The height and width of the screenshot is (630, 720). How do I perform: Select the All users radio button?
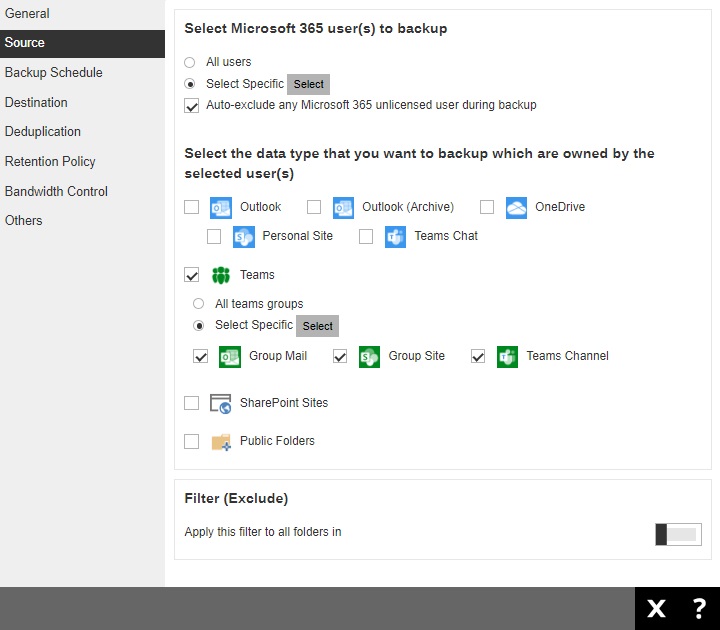pos(190,62)
